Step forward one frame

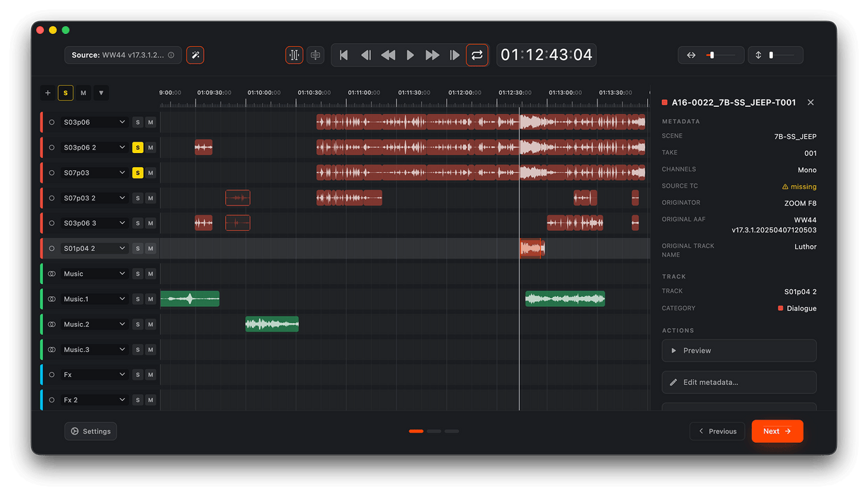[455, 55]
